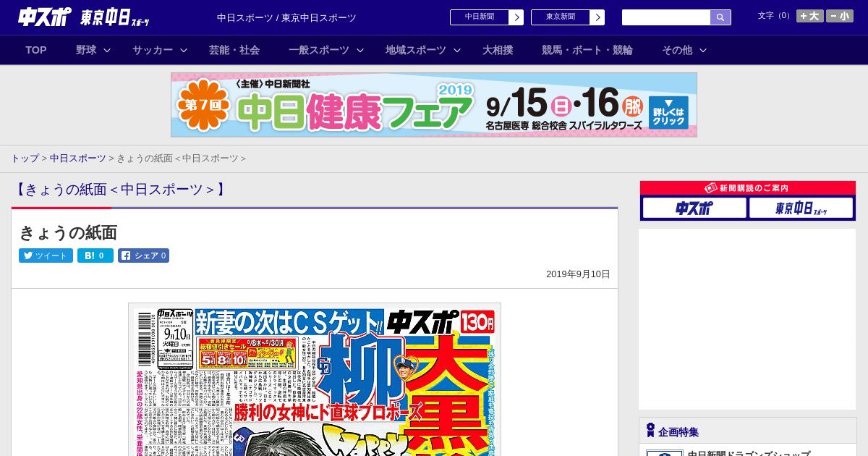Viewport: 868px width, 456px height.
Task: Click the Hatena B! bookmark button
Action: [x=95, y=256]
